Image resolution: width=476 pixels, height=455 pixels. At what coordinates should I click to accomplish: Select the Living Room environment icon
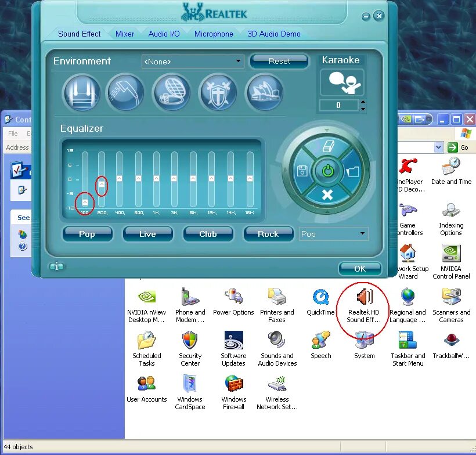81,93
